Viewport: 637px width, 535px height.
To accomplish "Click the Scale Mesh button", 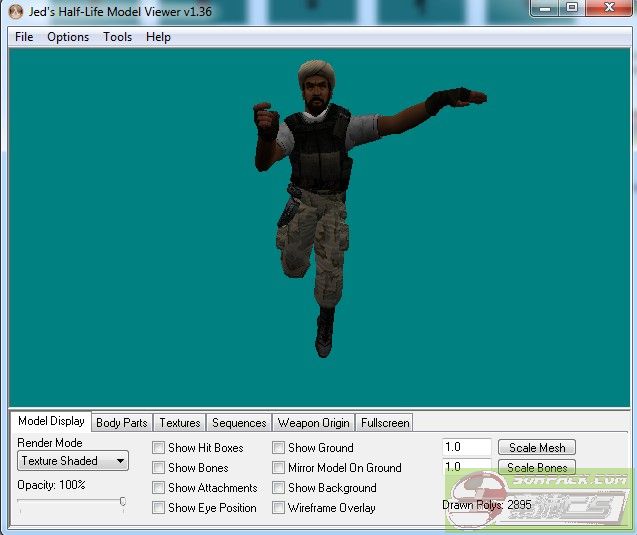I will point(537,448).
